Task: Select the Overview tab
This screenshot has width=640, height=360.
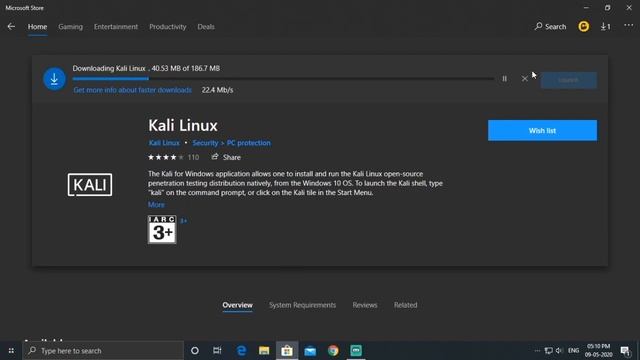Action: pos(237,305)
